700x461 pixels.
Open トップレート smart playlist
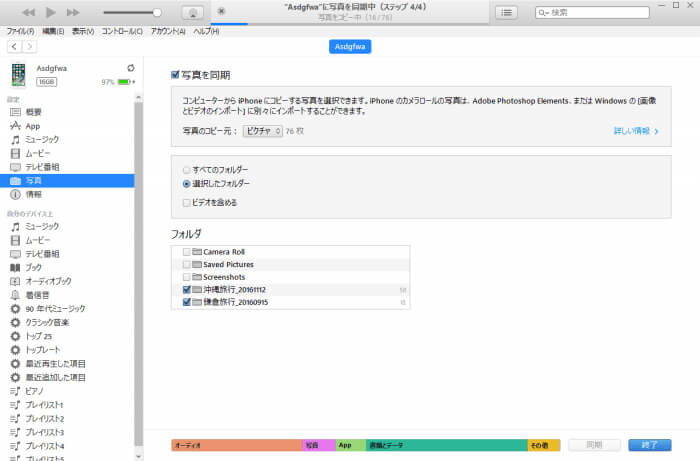pos(67,350)
